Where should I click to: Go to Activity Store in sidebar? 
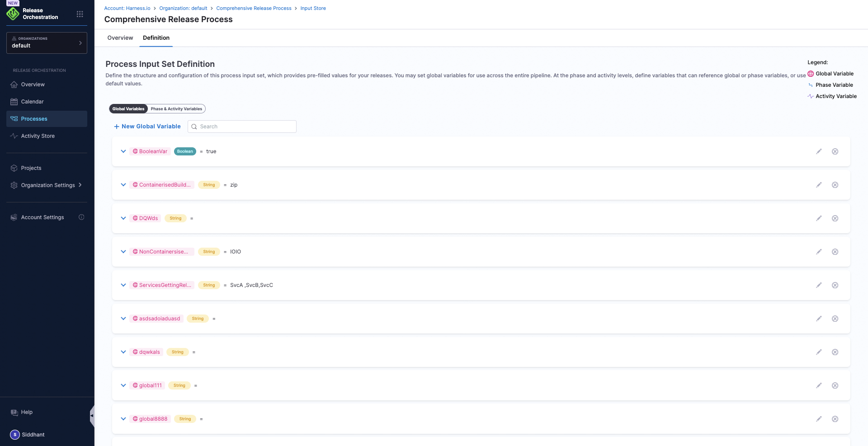click(x=38, y=136)
